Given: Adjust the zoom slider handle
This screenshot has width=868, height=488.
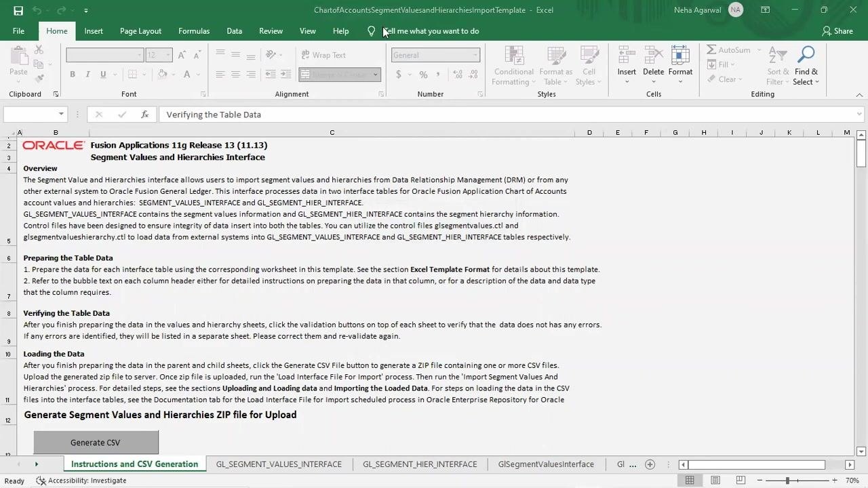Looking at the screenshot, I should click(787, 481).
